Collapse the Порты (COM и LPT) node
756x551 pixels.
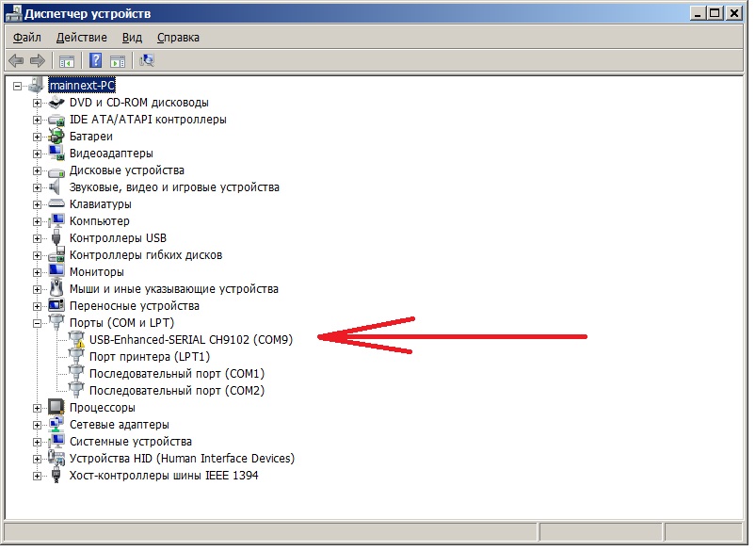point(38,323)
